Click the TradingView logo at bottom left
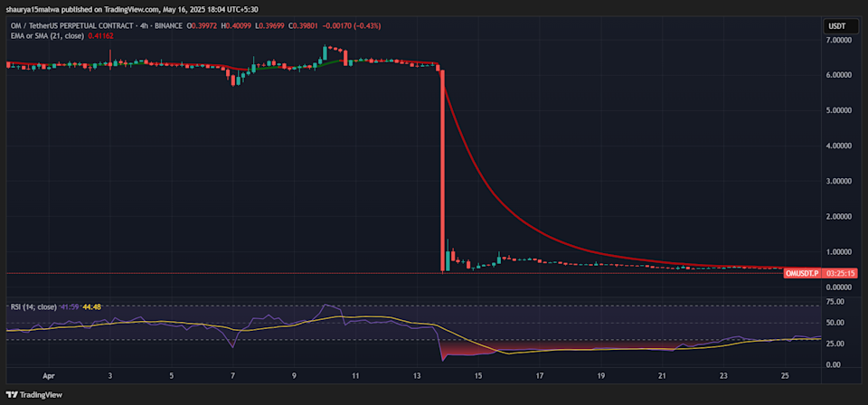The image size is (868, 405). (33, 395)
